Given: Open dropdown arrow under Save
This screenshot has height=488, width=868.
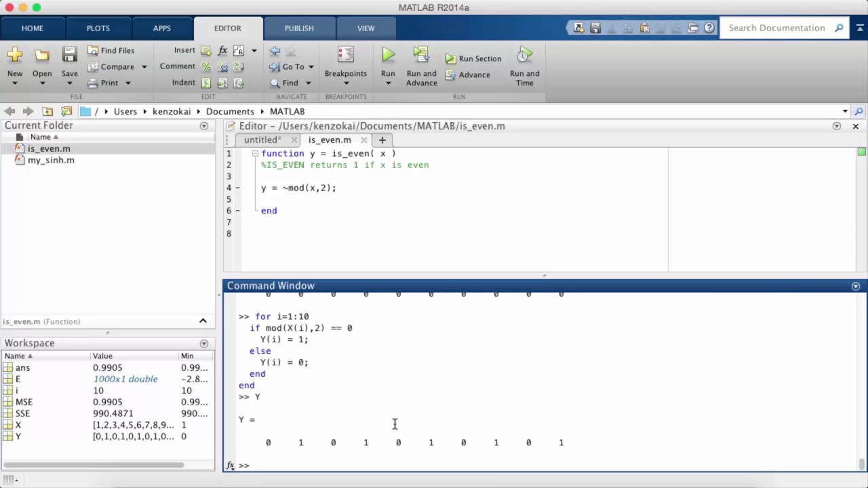Looking at the screenshot, I should click(x=69, y=83).
